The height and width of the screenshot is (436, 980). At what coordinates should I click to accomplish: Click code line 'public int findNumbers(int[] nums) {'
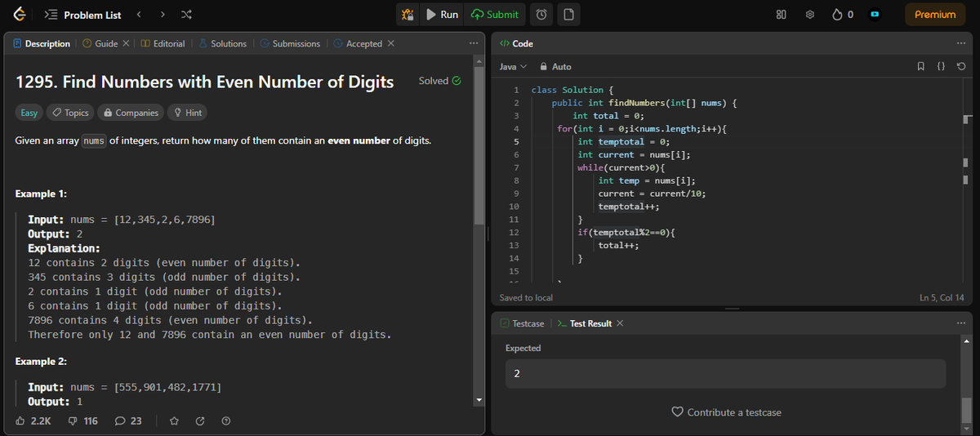[x=644, y=103]
